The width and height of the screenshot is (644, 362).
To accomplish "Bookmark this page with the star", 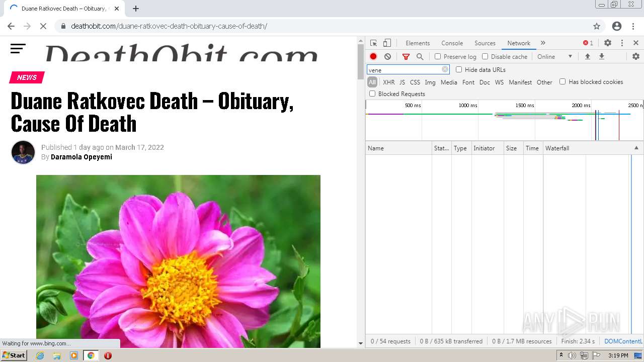I will point(597,26).
